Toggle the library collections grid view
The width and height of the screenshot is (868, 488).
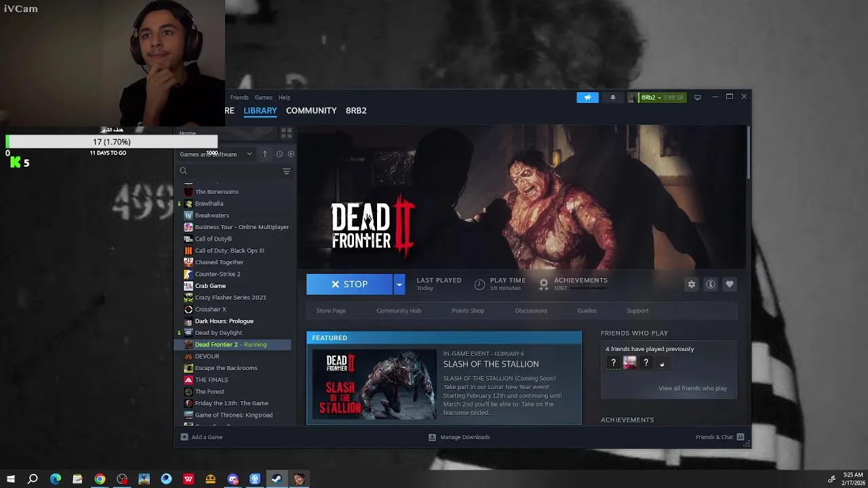(286, 133)
